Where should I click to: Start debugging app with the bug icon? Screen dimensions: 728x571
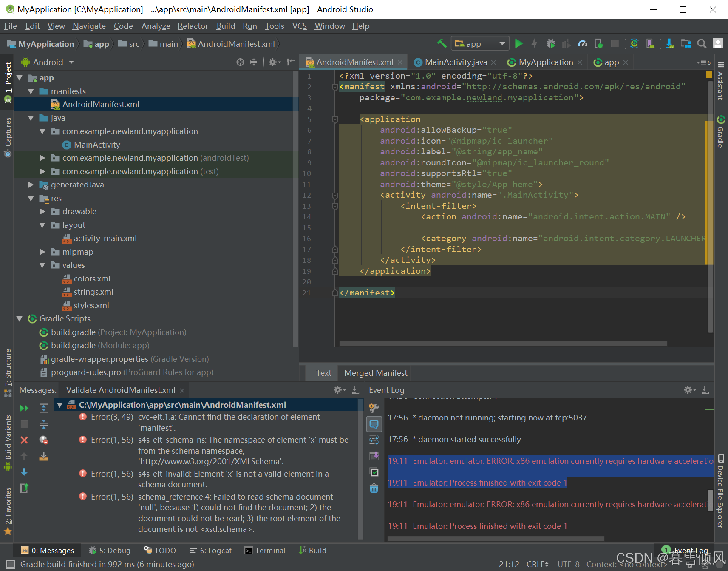551,43
